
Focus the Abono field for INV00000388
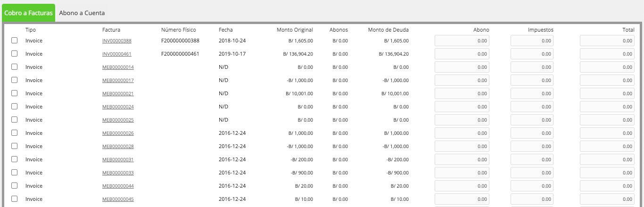[x=462, y=41]
